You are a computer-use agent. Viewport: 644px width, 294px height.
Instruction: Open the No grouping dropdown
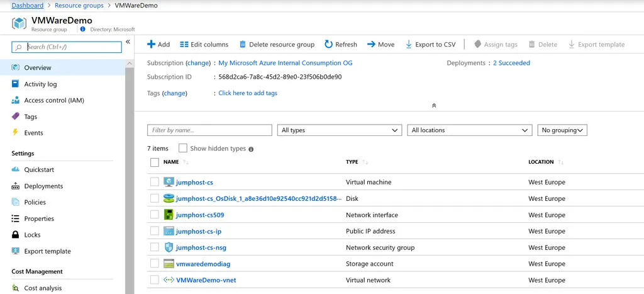tap(562, 130)
